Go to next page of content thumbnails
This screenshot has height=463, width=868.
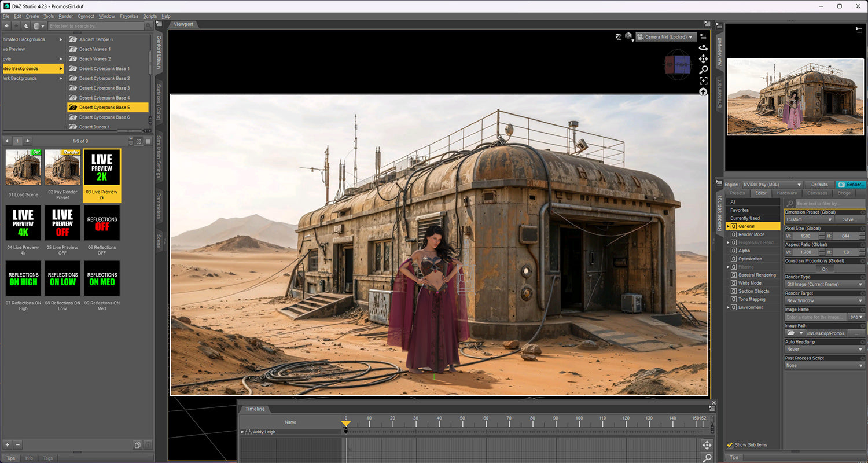pos(27,141)
